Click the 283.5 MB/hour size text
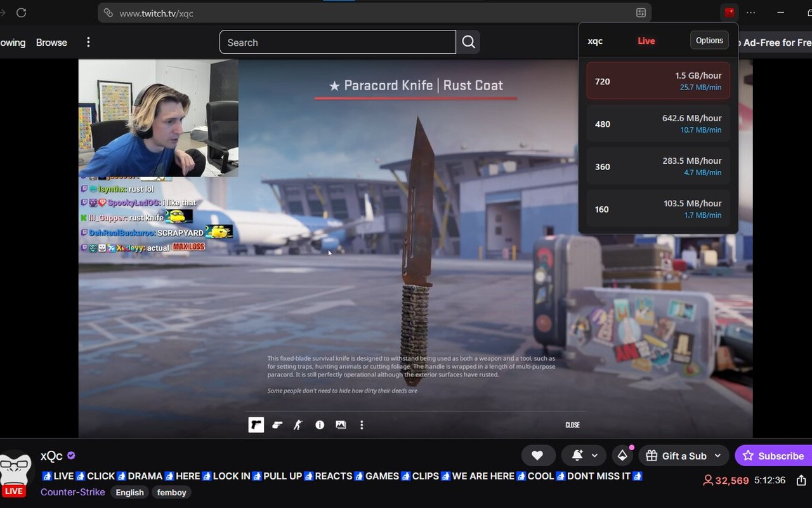Image resolution: width=812 pixels, height=508 pixels. click(x=692, y=161)
